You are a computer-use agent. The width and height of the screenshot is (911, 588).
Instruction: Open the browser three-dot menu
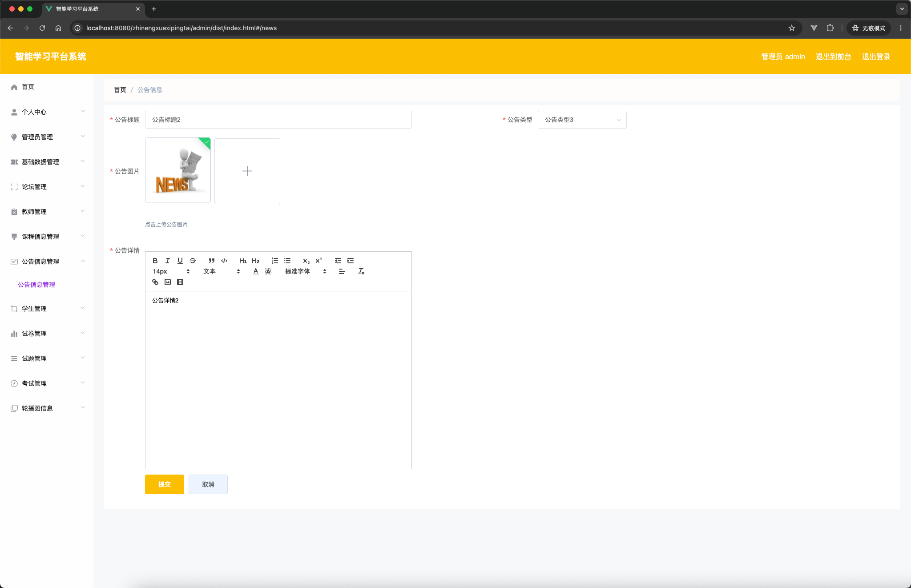pyautogui.click(x=901, y=28)
